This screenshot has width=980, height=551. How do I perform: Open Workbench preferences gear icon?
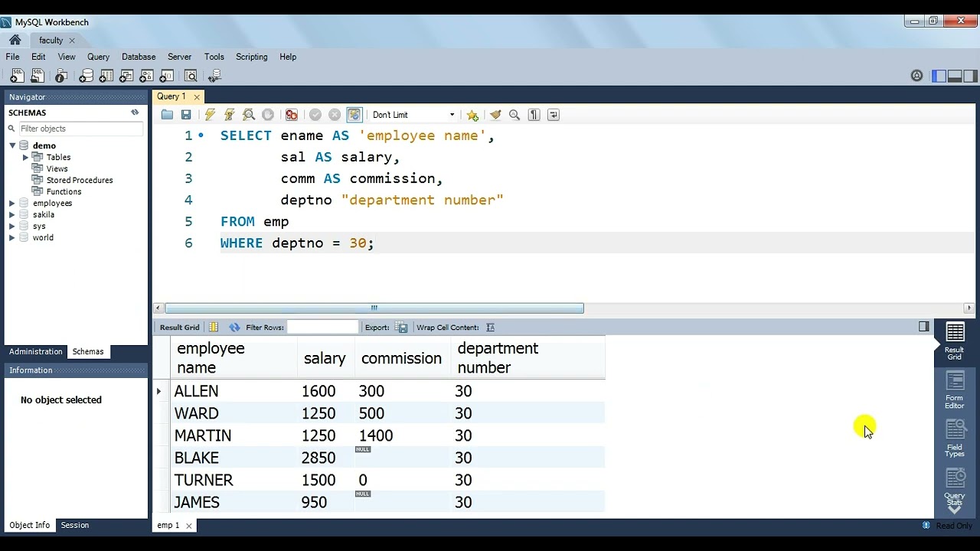pyautogui.click(x=916, y=76)
